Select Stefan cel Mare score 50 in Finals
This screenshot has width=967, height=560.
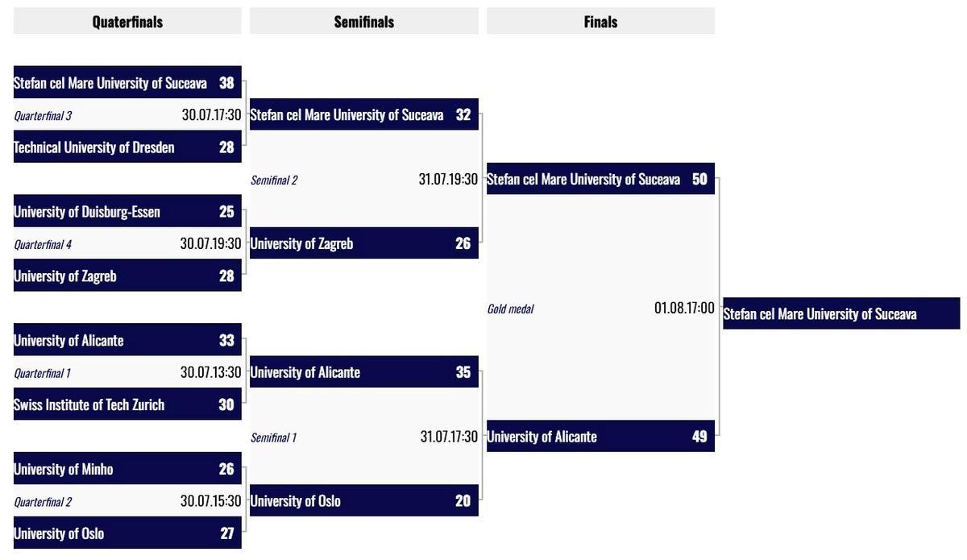click(x=699, y=179)
